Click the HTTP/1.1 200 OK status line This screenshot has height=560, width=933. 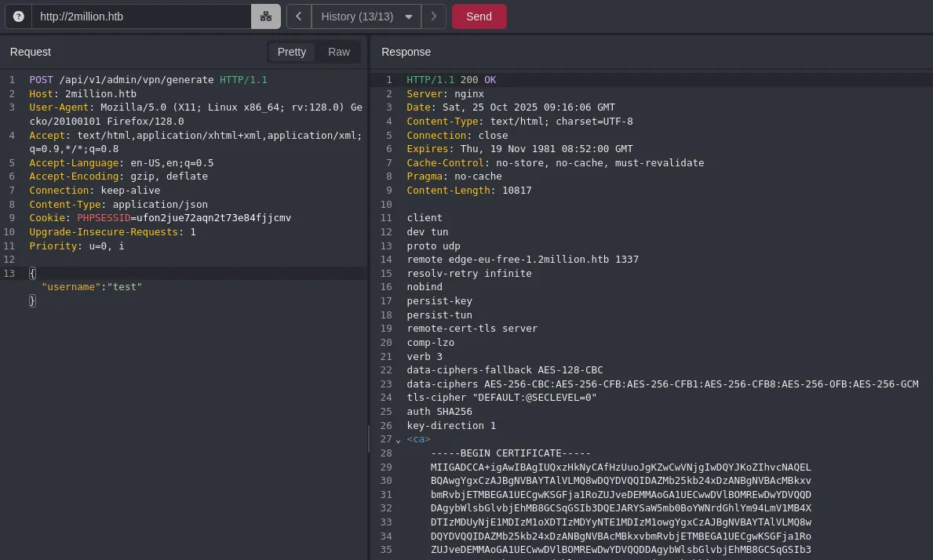451,80
